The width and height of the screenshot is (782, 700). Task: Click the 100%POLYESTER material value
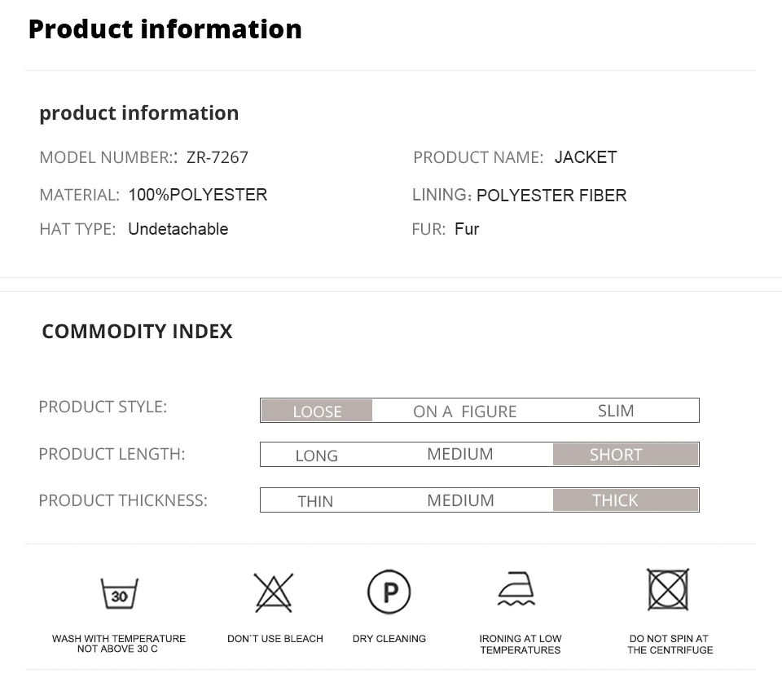click(x=197, y=195)
